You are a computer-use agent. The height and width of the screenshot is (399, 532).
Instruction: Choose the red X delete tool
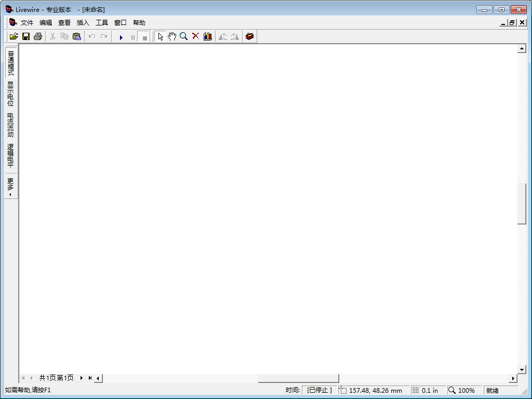tap(196, 36)
